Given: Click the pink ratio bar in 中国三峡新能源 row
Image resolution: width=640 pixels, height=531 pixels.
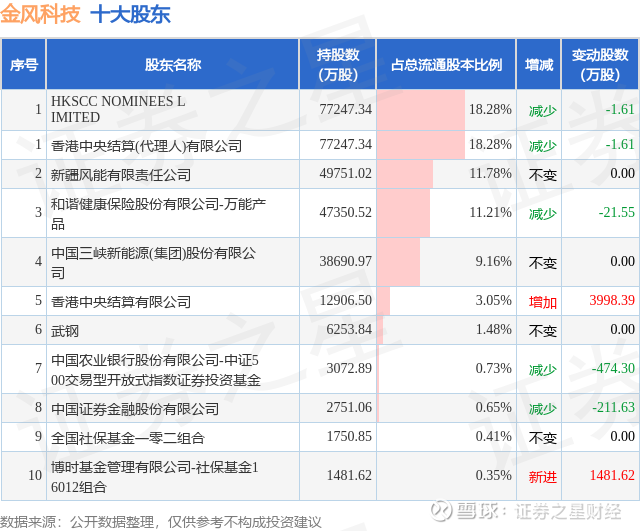Looking at the screenshot, I should point(398,262).
